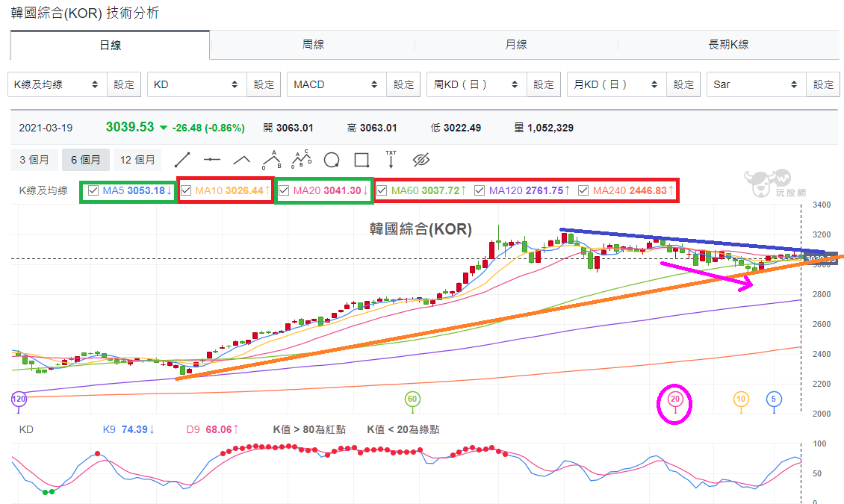Click 設定 next to 周KD(日) dropdown

(x=544, y=84)
